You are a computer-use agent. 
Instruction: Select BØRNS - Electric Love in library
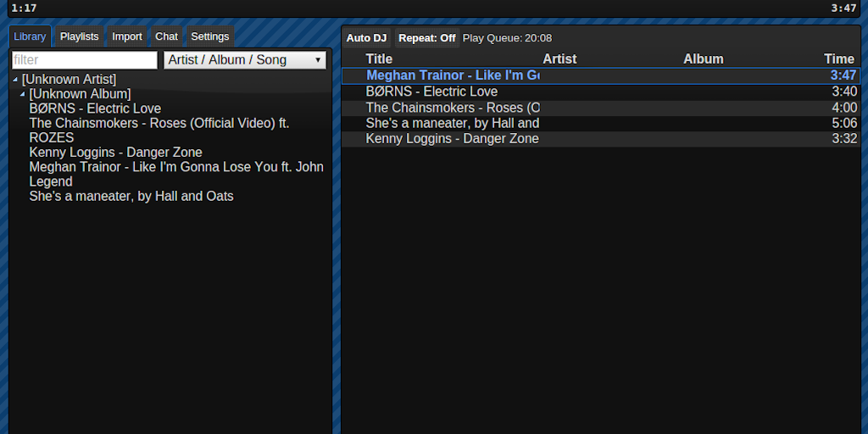[95, 108]
